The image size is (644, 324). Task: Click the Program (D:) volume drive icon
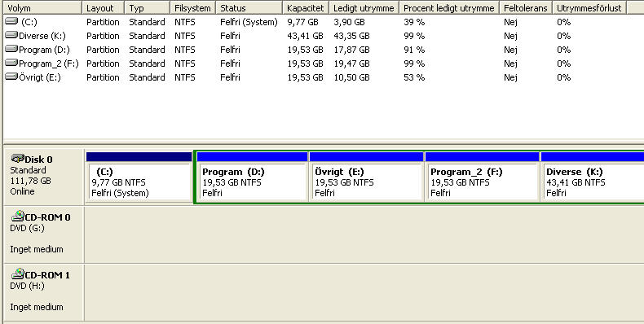coord(11,49)
